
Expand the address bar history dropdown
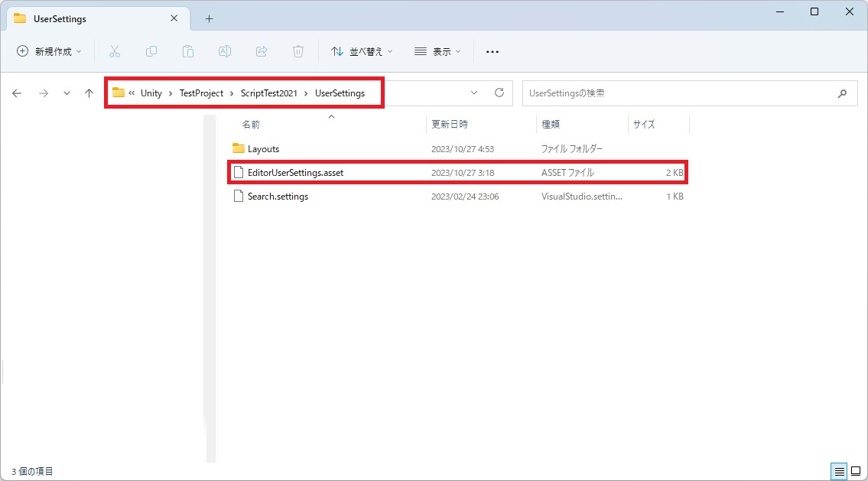474,93
